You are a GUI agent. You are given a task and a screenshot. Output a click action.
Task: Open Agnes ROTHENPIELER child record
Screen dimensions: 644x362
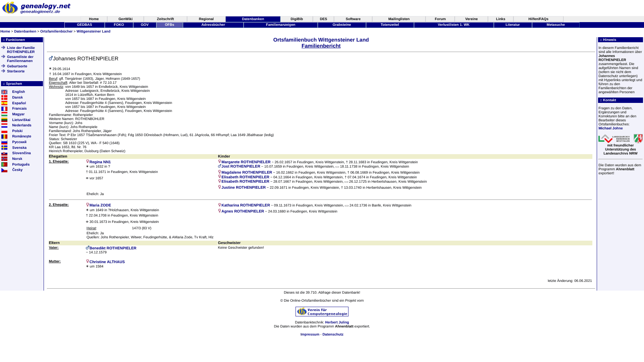243,212
